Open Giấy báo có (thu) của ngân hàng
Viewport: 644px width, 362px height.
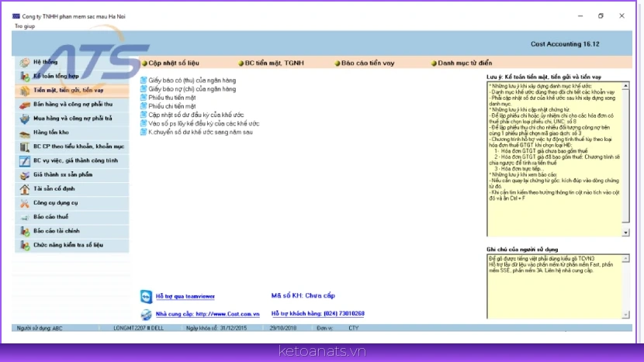click(x=192, y=81)
